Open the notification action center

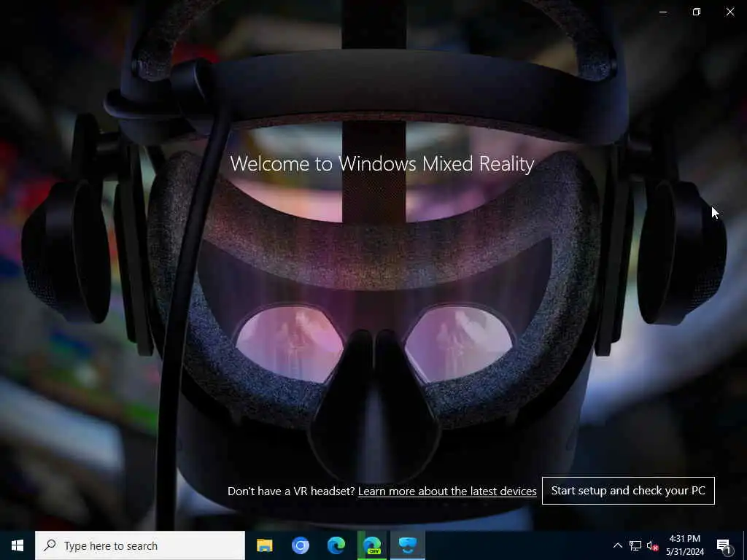click(x=724, y=545)
